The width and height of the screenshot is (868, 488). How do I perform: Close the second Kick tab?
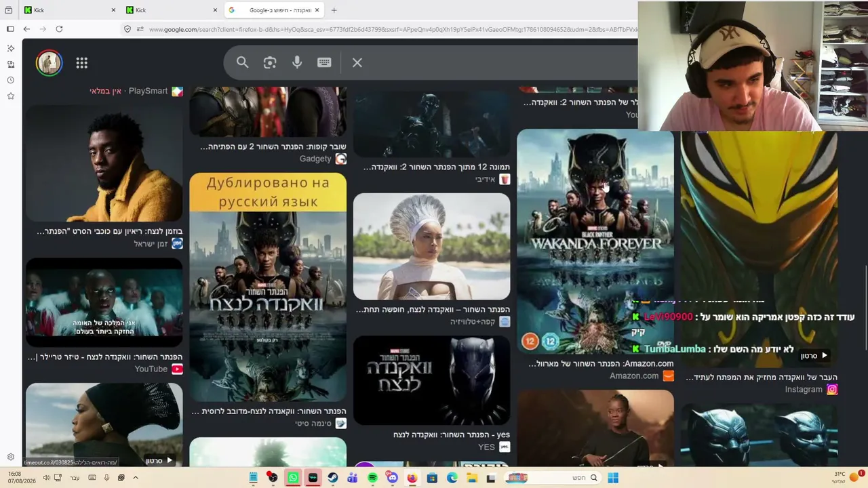click(215, 10)
